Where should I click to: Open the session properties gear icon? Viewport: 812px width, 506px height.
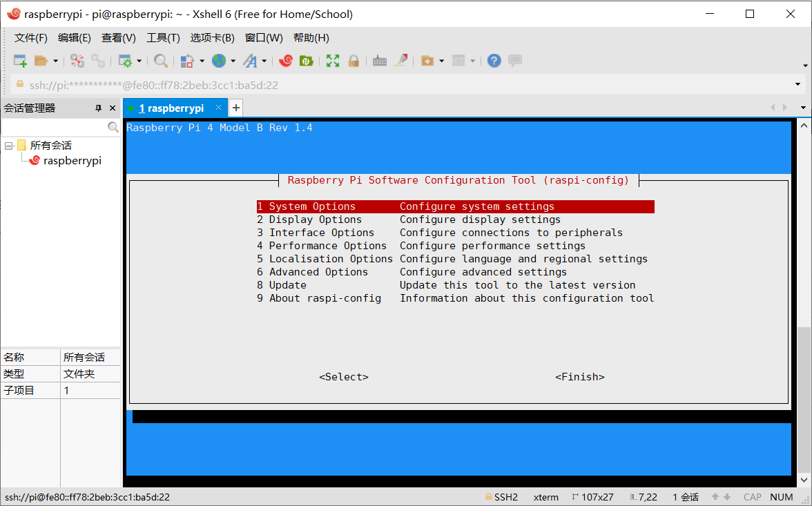pos(125,61)
